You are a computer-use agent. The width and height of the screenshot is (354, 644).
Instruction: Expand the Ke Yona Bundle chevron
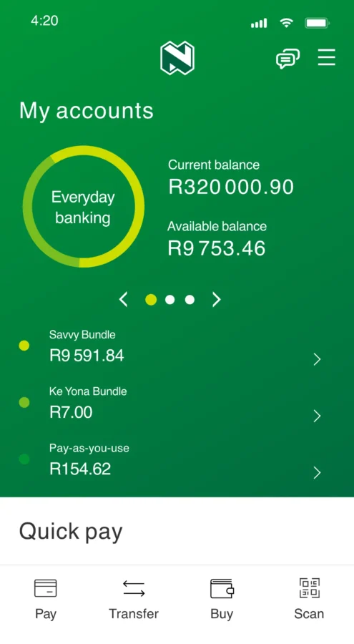(x=317, y=416)
